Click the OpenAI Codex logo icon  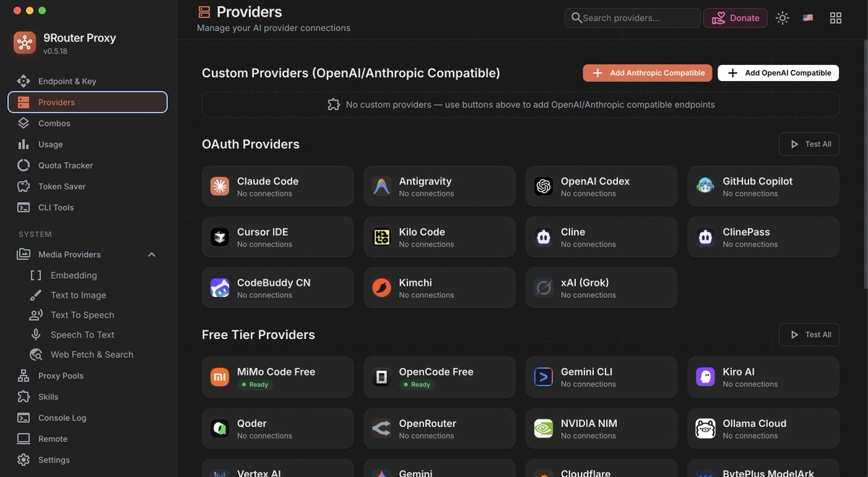pos(544,186)
